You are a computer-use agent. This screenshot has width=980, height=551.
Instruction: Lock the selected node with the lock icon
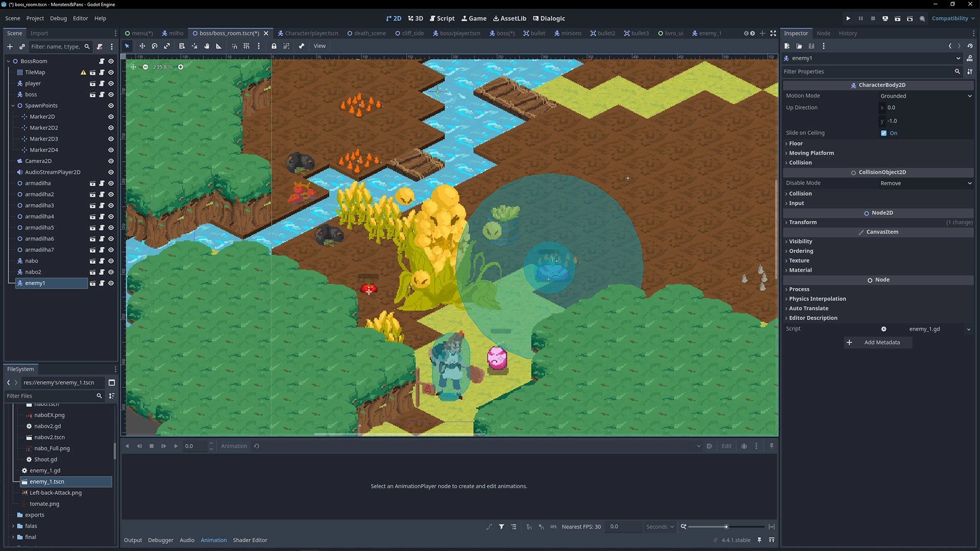tap(274, 46)
